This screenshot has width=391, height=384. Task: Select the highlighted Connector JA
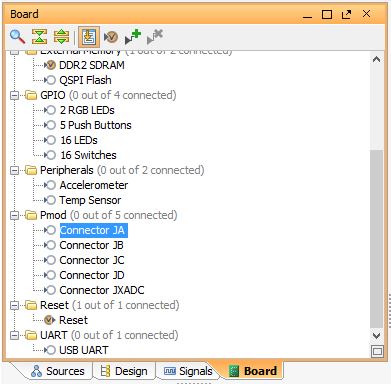click(93, 230)
